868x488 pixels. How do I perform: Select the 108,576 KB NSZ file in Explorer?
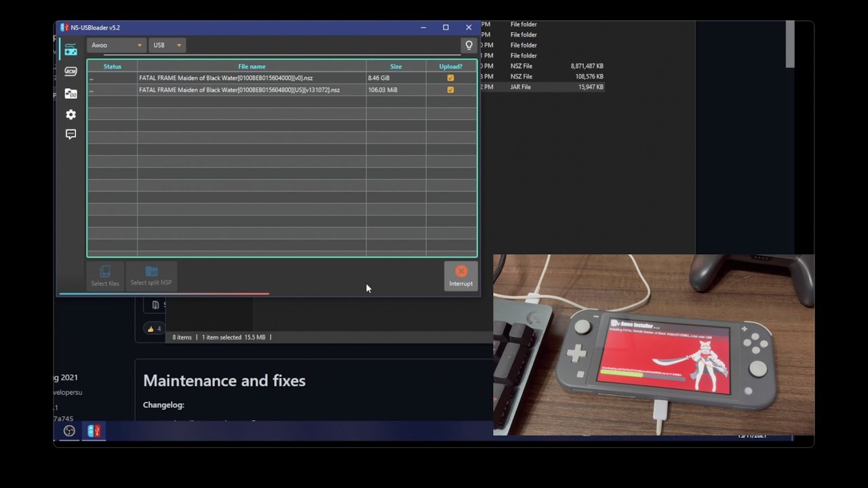coord(542,77)
